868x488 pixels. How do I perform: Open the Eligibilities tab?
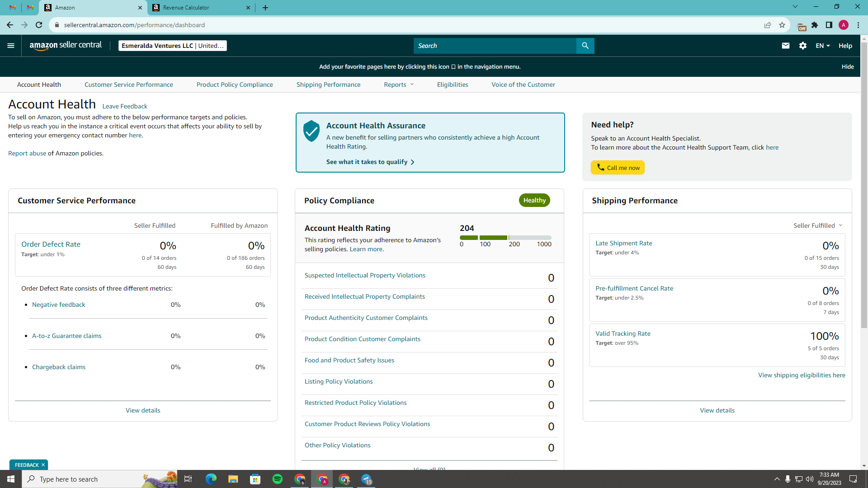click(453, 84)
